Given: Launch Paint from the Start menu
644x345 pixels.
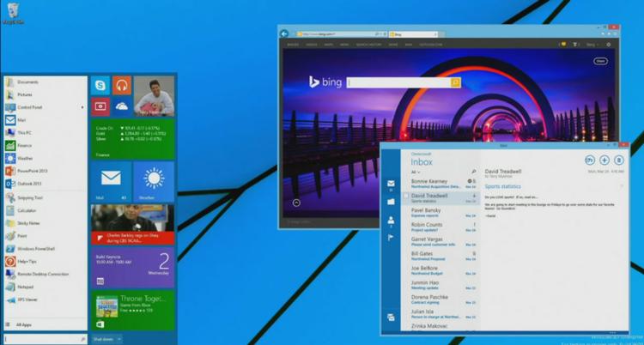Looking at the screenshot, I should [46, 236].
